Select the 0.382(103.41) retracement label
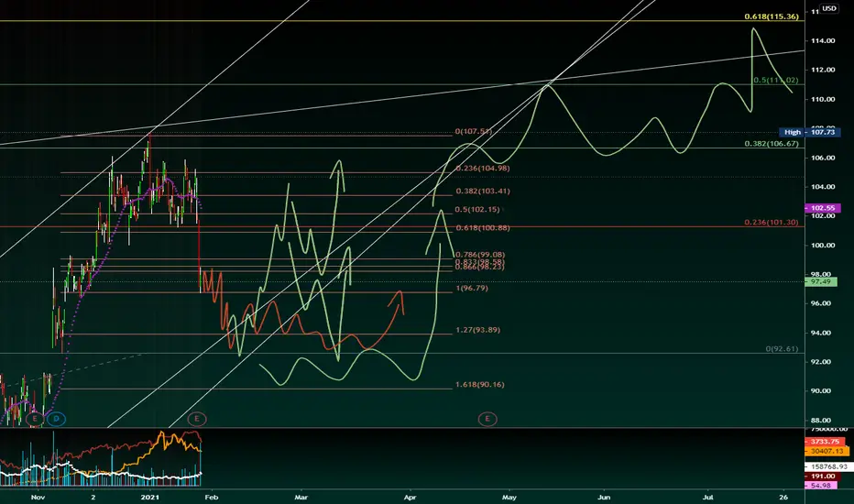The width and height of the screenshot is (854, 504). [x=483, y=192]
